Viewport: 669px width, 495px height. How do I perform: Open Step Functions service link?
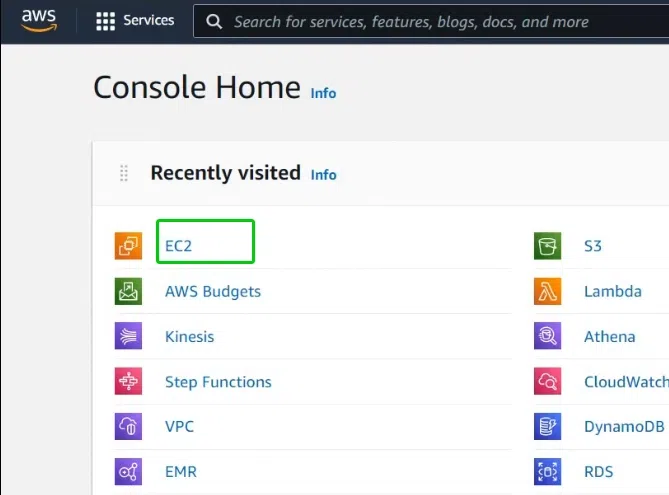pyautogui.click(x=218, y=382)
